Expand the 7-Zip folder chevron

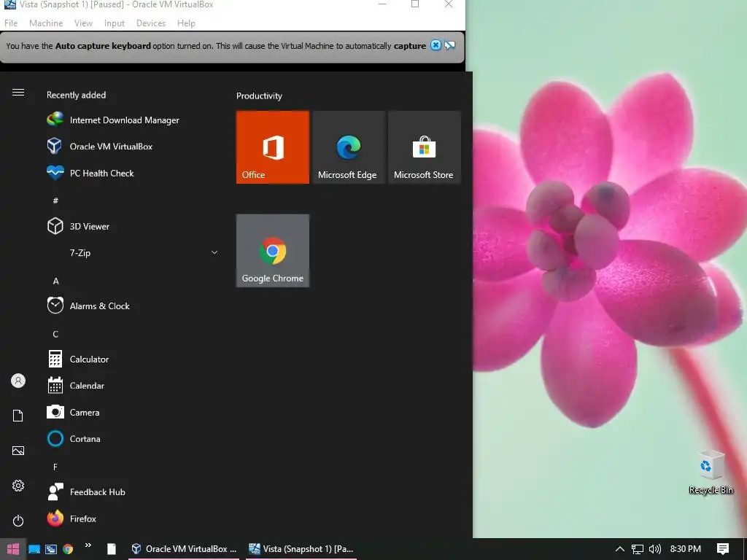click(x=214, y=252)
